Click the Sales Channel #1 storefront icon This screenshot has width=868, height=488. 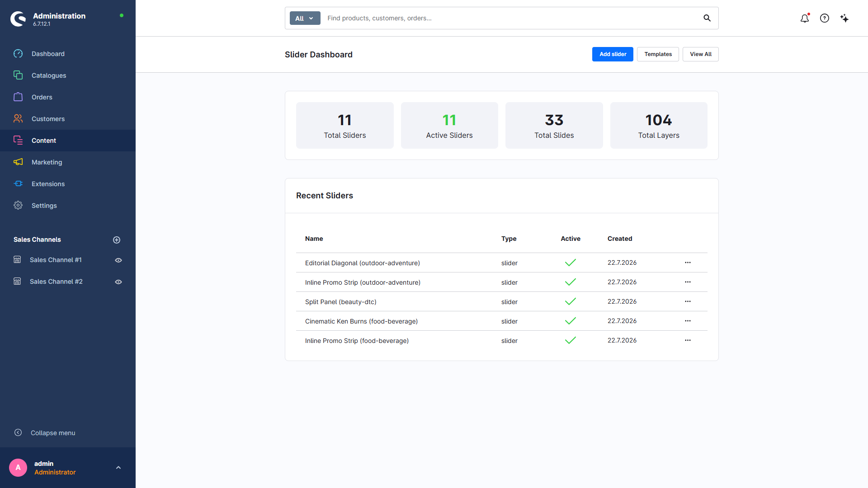(x=17, y=260)
